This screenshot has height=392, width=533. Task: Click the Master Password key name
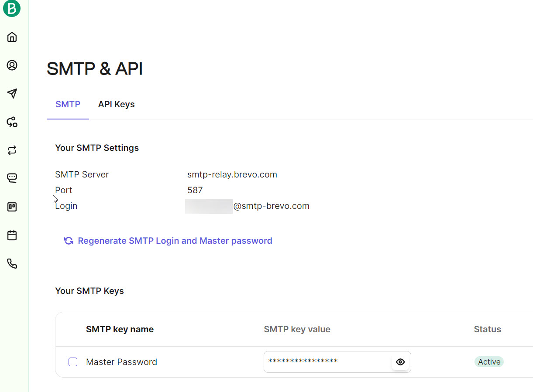(x=121, y=362)
